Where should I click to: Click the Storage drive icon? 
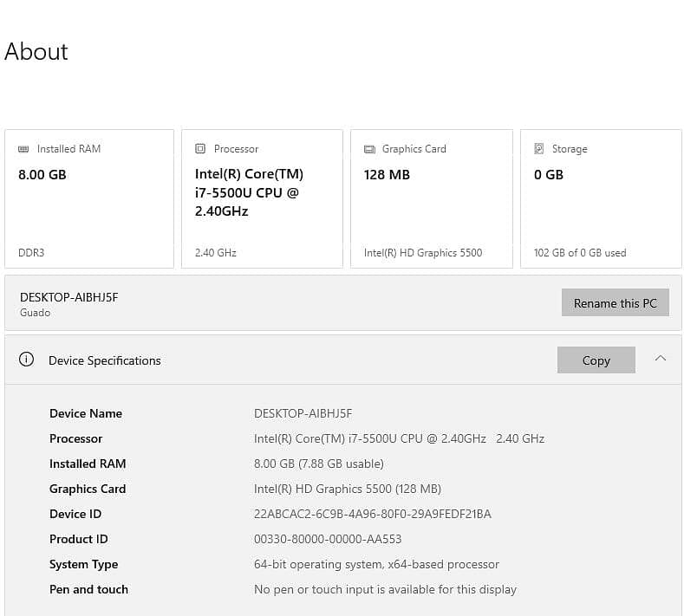(x=538, y=149)
